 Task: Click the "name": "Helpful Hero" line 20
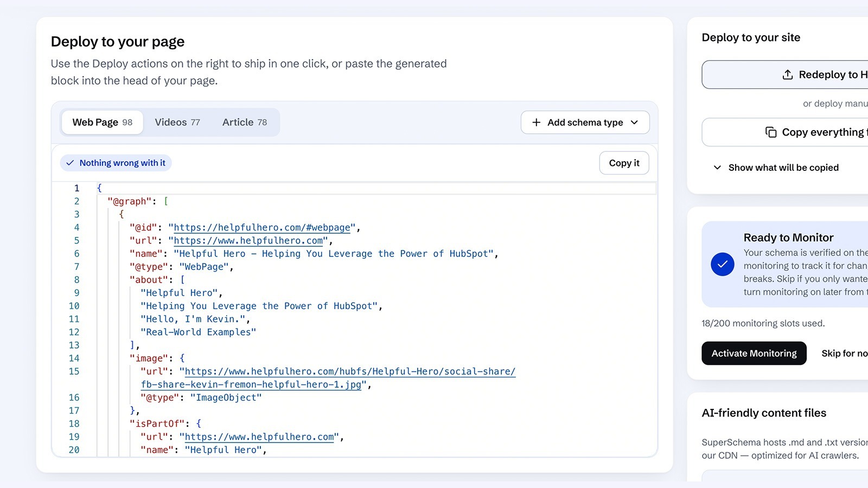[203, 450]
